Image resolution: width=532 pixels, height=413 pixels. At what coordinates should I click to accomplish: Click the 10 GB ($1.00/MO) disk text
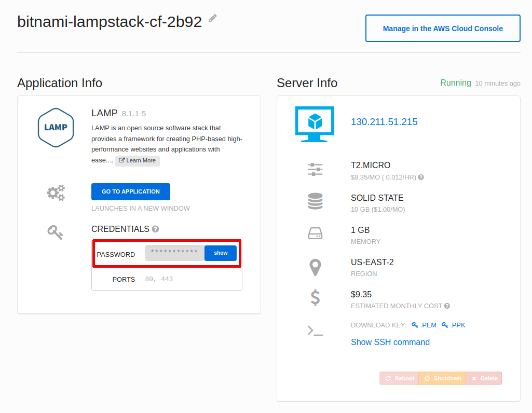pyautogui.click(x=378, y=210)
